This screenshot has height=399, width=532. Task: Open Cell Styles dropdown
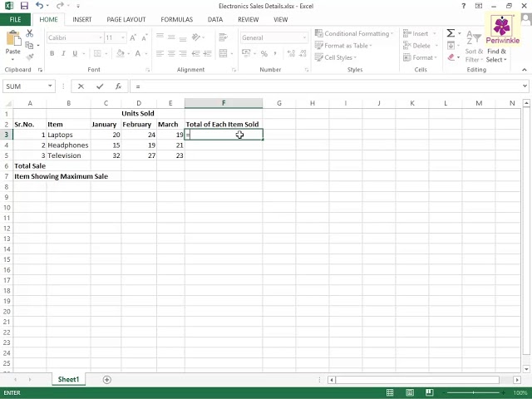[336, 57]
